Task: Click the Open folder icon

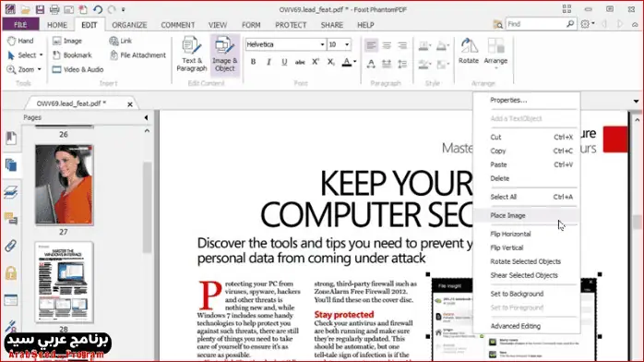Action: [25, 9]
